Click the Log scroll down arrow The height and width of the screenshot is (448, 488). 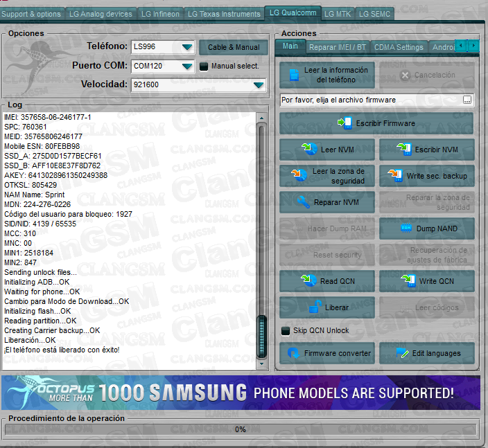[261, 364]
